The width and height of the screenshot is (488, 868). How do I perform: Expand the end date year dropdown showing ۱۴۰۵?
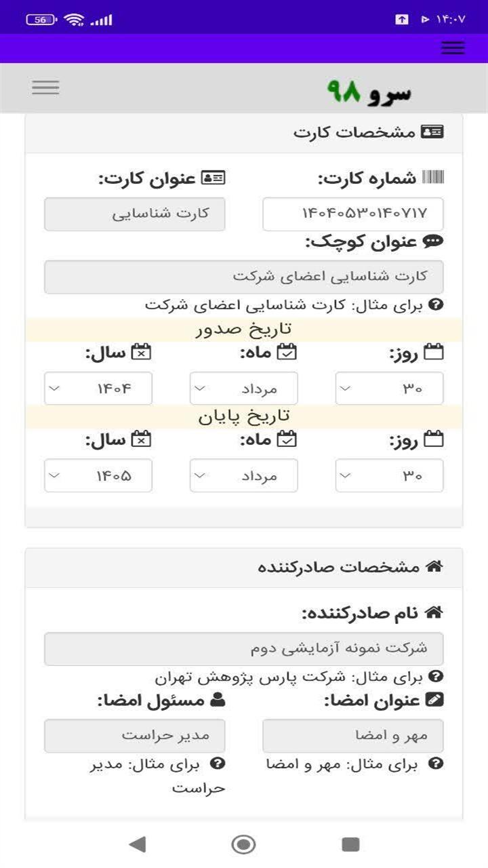(x=98, y=475)
